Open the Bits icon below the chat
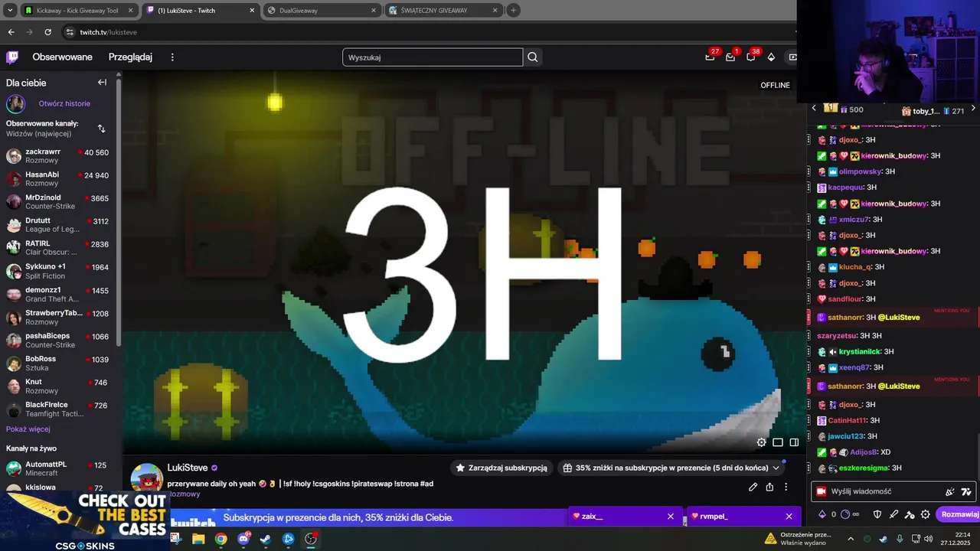The width and height of the screenshot is (980, 551). (822, 515)
